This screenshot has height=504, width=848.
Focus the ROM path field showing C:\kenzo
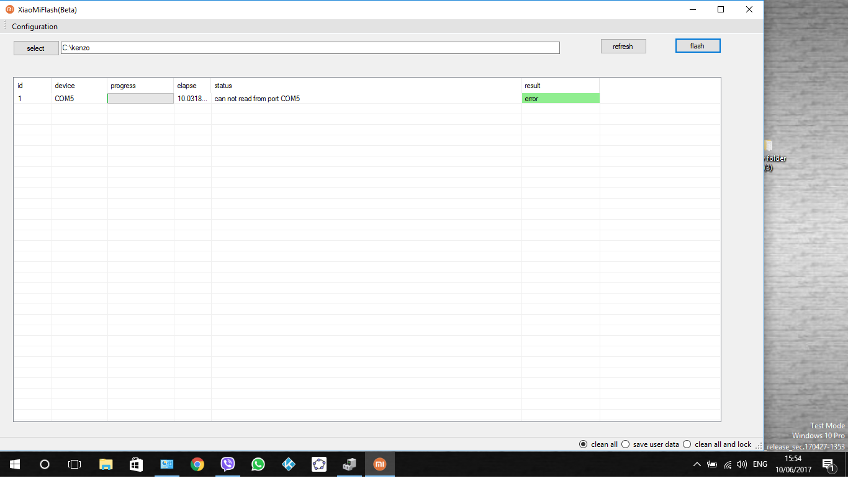pos(310,48)
